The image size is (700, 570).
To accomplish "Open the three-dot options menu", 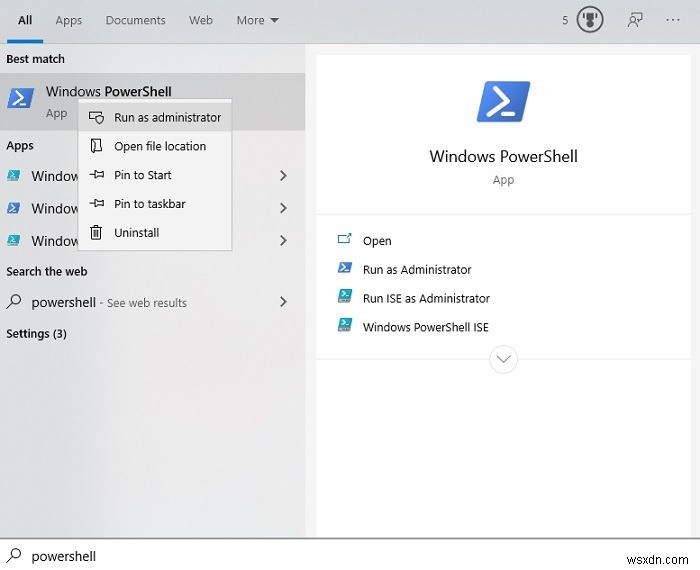I will (672, 20).
